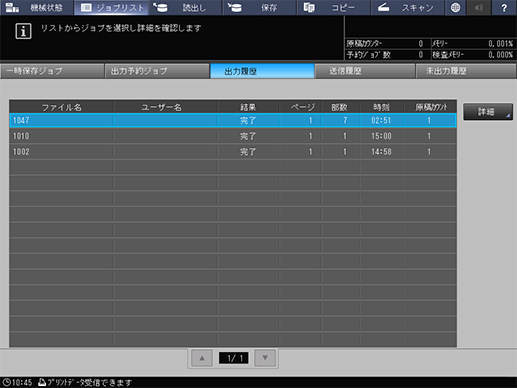The image size is (517, 388).
Task: Open the 出力予約ジョブ tab
Action: pyautogui.click(x=157, y=71)
